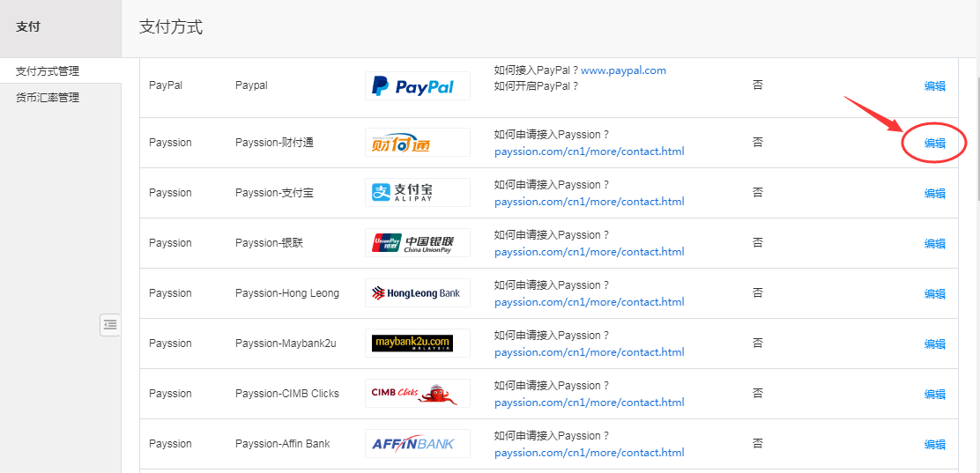
Task: Click the vertical scrollbar on the right
Action: pos(976,132)
